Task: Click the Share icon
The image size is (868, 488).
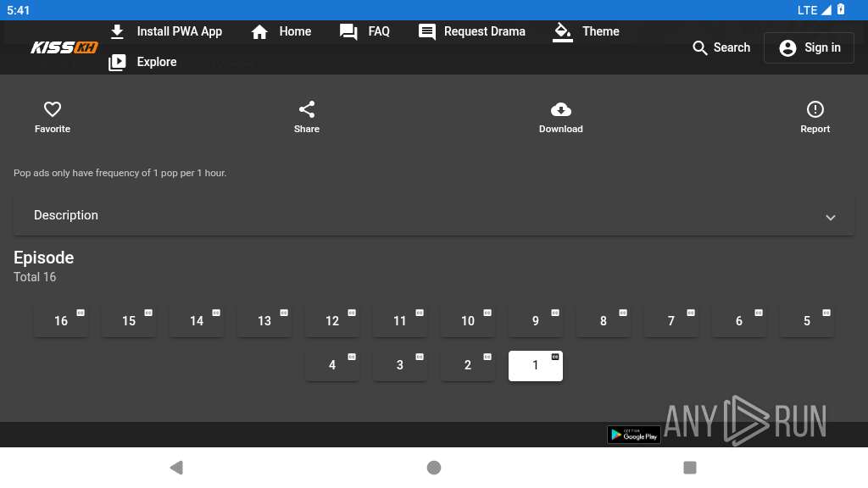Action: pyautogui.click(x=307, y=109)
